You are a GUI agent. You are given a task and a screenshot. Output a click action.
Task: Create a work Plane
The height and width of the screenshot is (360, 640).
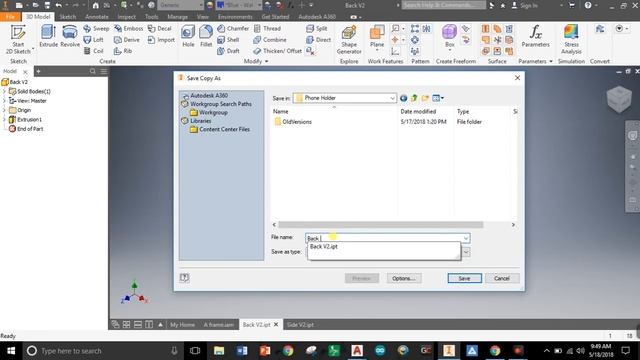[377, 37]
